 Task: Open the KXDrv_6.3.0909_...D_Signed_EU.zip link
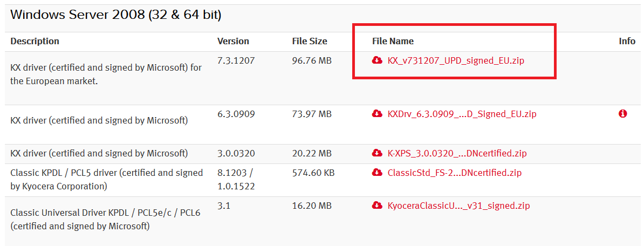coord(462,114)
